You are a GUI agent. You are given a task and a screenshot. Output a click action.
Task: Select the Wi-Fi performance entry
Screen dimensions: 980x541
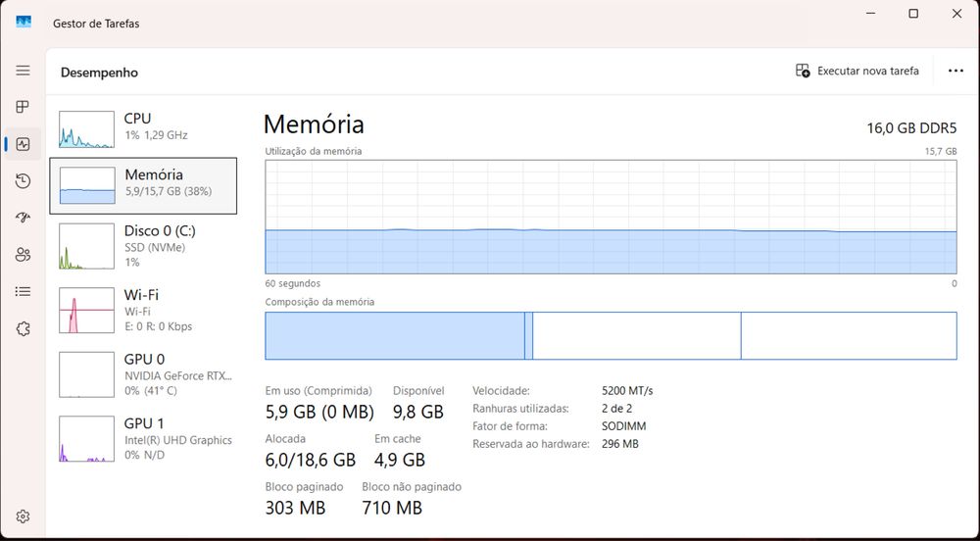pyautogui.click(x=143, y=310)
